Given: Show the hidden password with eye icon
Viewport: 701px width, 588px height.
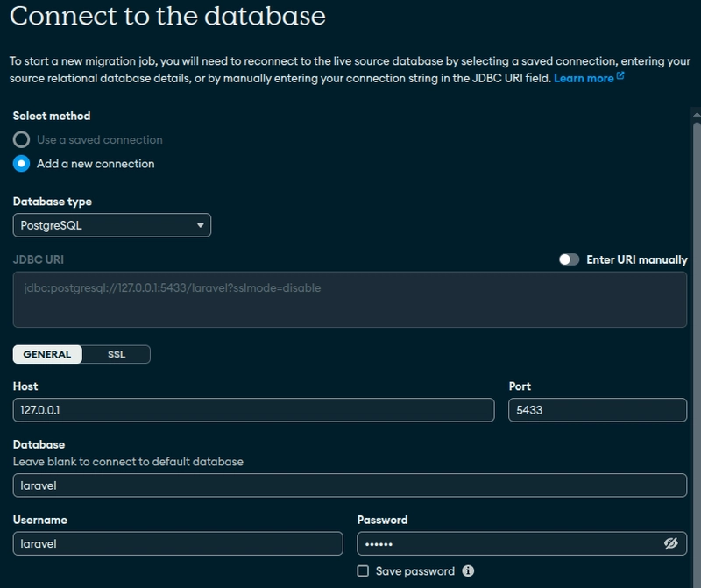Looking at the screenshot, I should [x=670, y=543].
